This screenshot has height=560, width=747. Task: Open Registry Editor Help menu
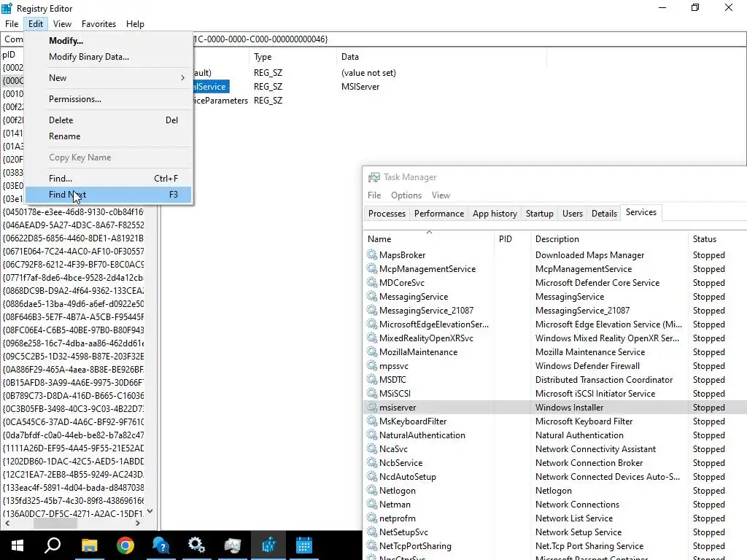pos(135,24)
